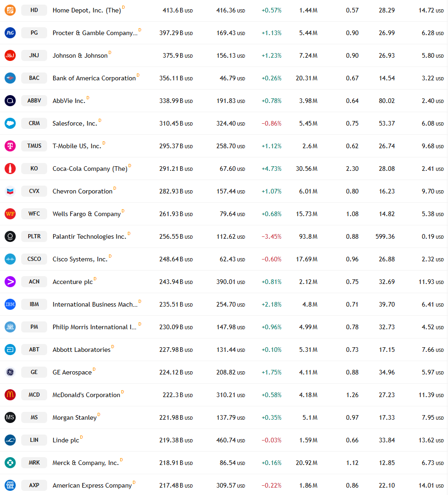Click the Home Depot orange logo icon
This screenshot has height=495, width=448.
tap(10, 10)
